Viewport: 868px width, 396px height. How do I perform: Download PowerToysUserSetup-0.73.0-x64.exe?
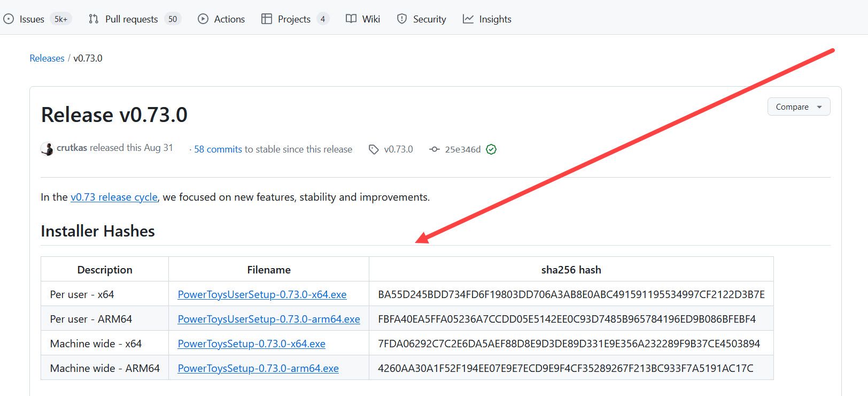262,294
